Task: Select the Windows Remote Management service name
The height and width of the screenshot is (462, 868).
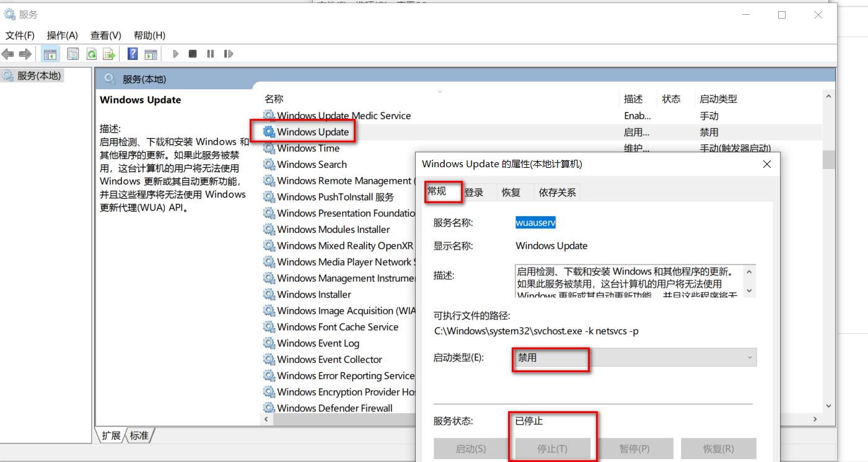Action: (x=345, y=181)
